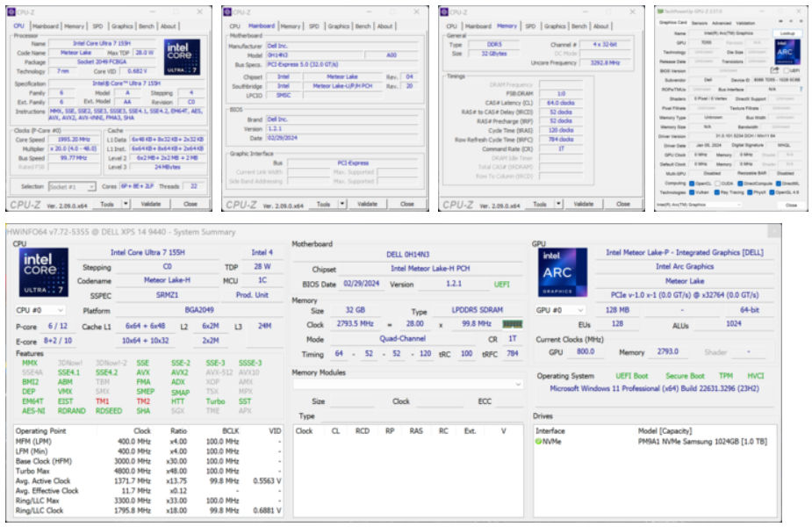This screenshot has height=527, width=812.
Task: Click the Quad-Channel mode value
Action: coord(402,338)
